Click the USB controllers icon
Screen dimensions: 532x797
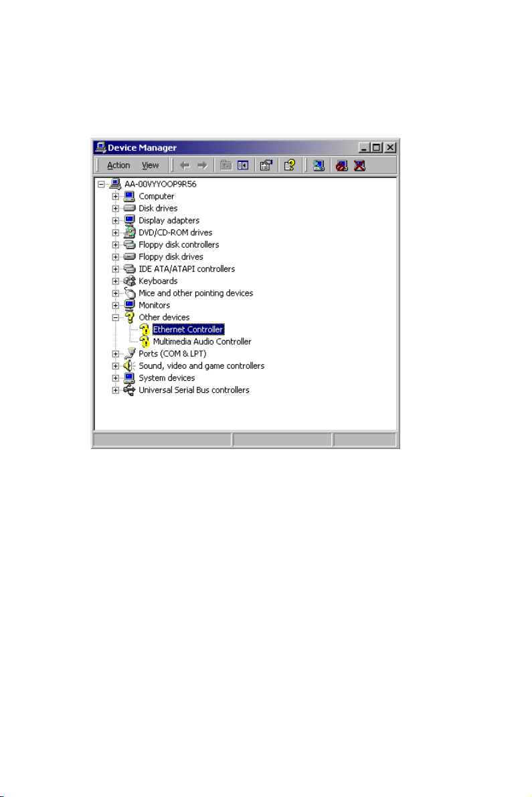click(130, 390)
